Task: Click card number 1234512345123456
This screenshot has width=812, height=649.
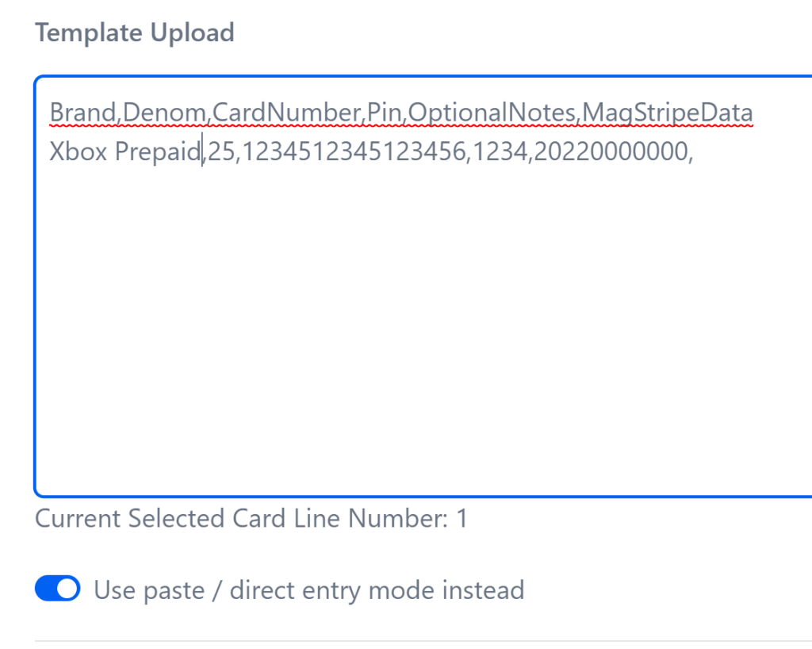Action: tap(354, 151)
